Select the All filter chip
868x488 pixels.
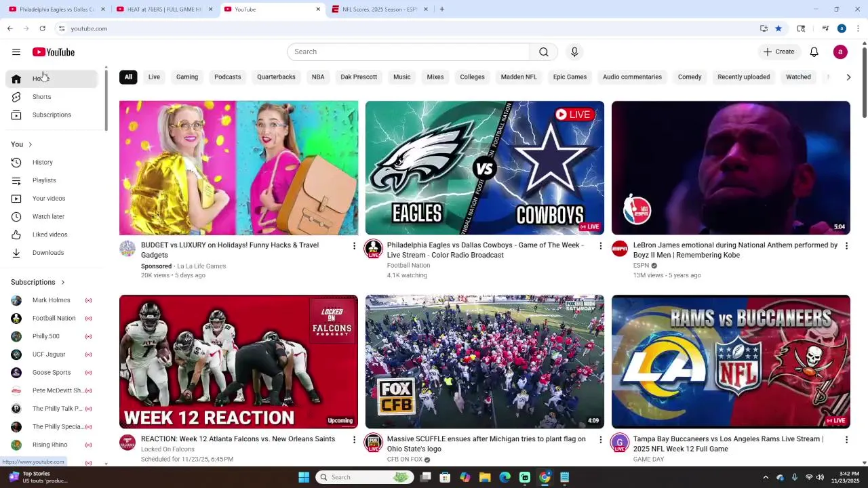point(128,77)
